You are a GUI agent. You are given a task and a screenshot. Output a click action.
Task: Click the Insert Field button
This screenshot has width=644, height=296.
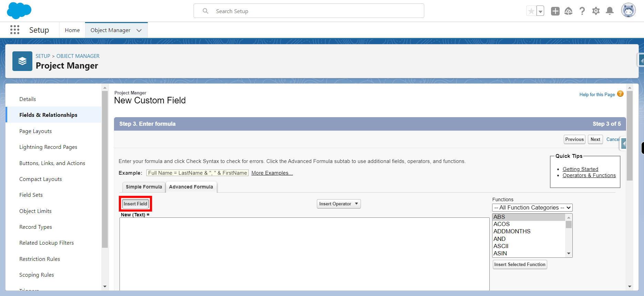coord(135,204)
